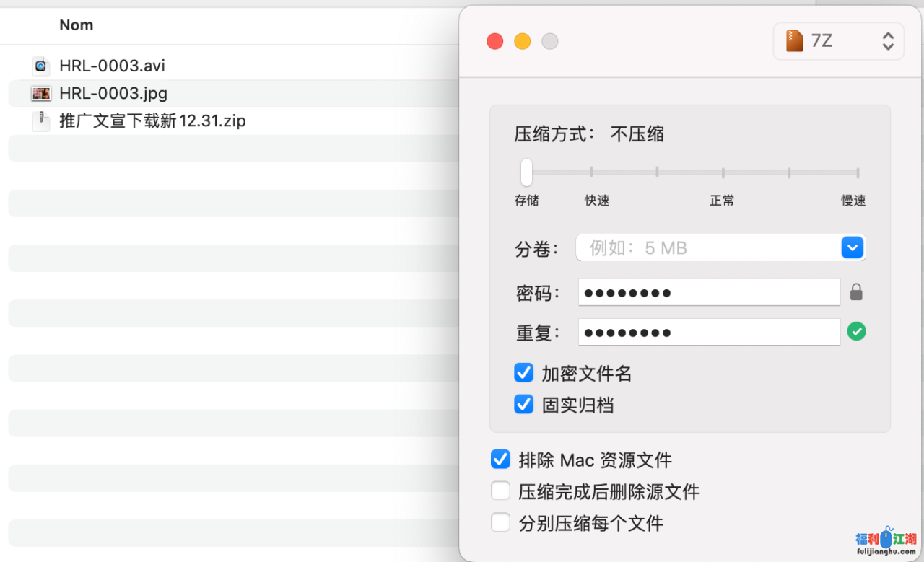Close the compression dialog with red button

(495, 42)
